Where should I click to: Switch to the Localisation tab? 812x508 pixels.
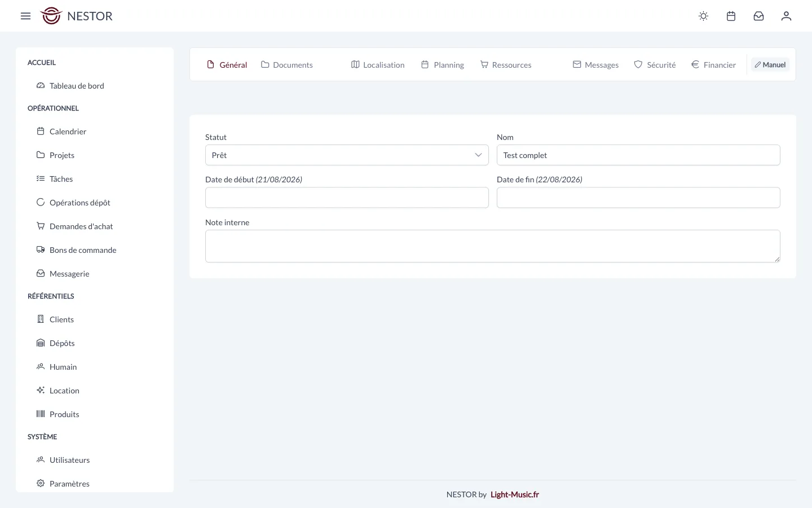pyautogui.click(x=378, y=65)
